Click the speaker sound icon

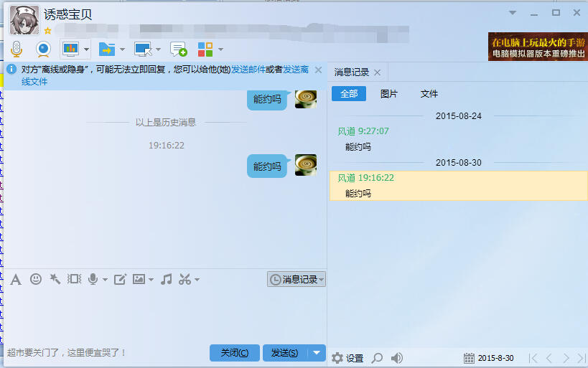point(397,358)
